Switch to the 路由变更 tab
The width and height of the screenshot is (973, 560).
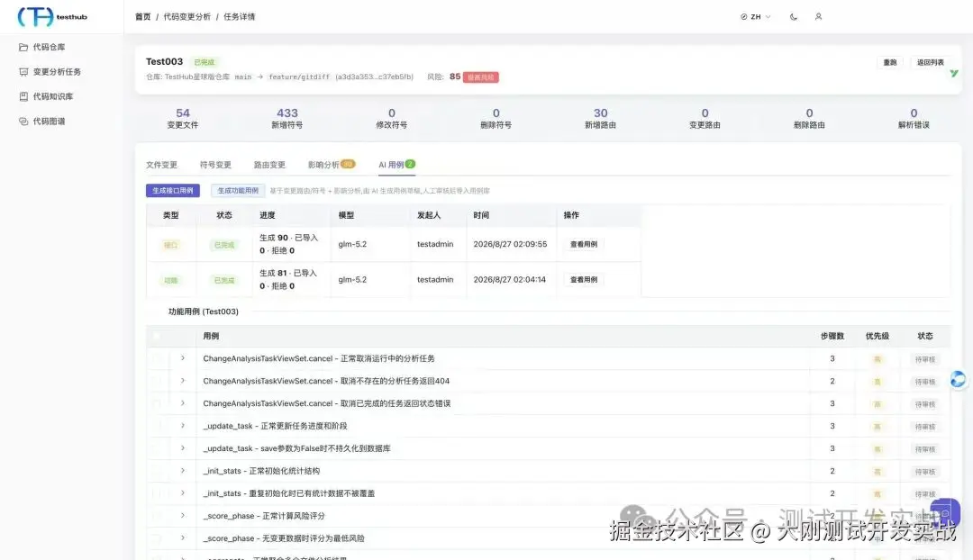[269, 165]
